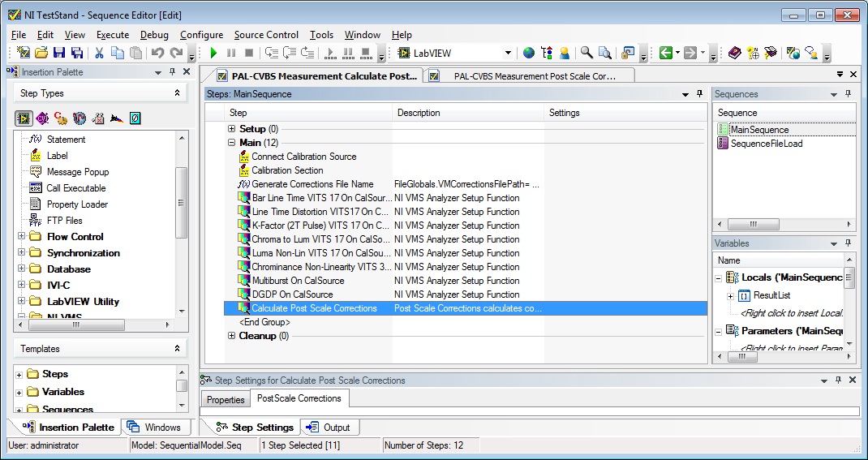868x460 pixels.
Task: Open the type palette tree icon
Action: [547, 54]
